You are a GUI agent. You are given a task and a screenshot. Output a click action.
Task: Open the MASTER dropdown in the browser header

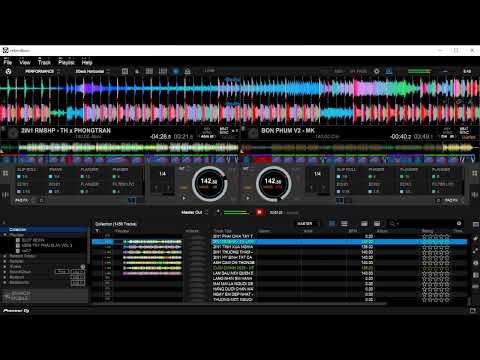tap(307, 223)
